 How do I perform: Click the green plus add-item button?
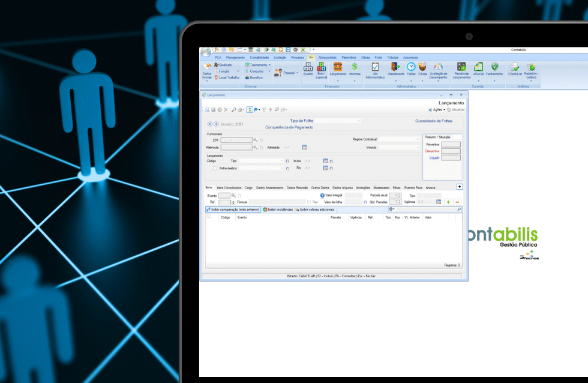[448, 202]
